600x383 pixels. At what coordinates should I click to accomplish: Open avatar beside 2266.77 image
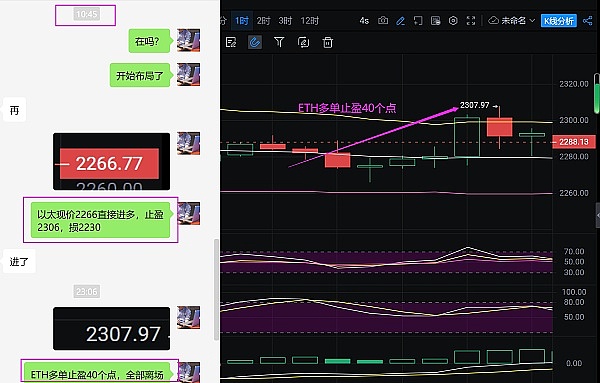[188, 143]
